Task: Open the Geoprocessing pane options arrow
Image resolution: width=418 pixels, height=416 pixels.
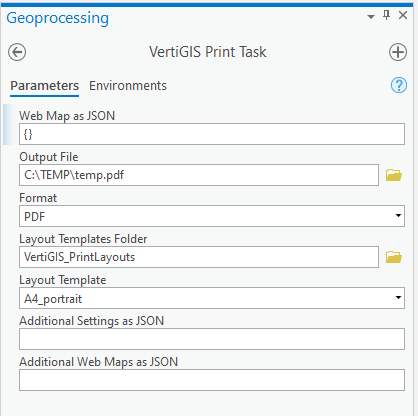Action: (x=371, y=16)
